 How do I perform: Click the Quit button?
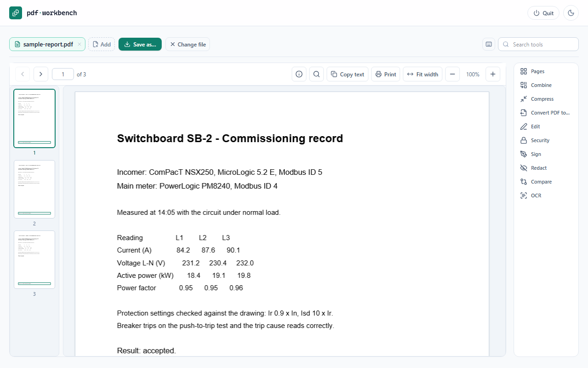tap(543, 13)
